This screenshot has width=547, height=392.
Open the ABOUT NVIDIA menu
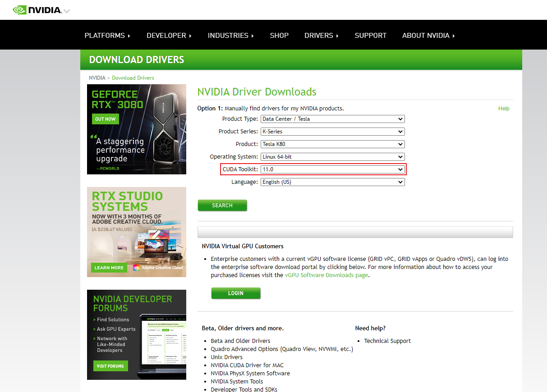pos(428,35)
